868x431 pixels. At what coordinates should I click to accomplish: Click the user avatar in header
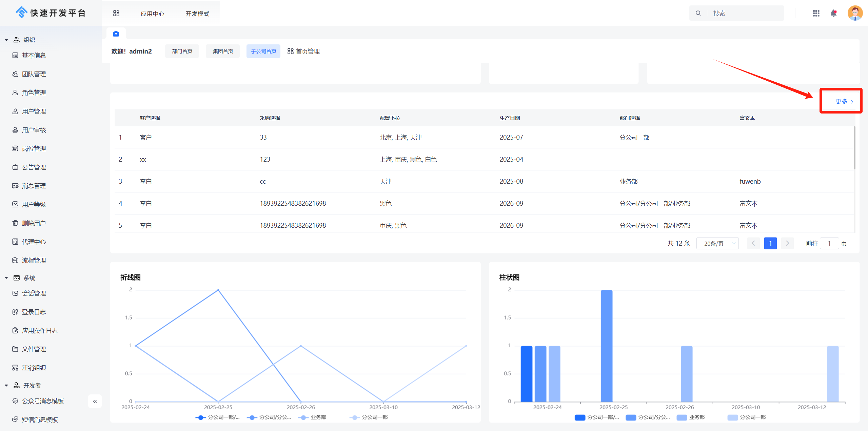854,13
